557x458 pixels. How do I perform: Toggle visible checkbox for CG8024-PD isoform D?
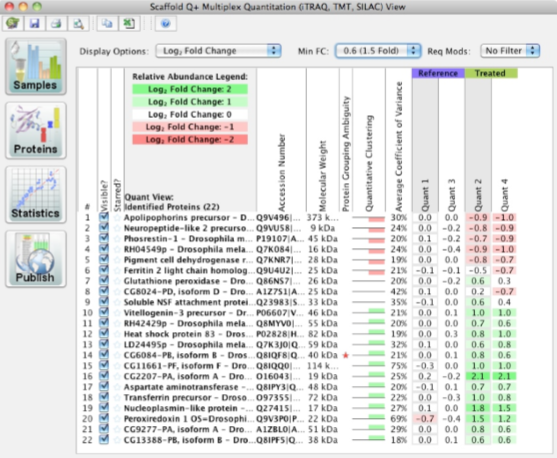click(x=104, y=291)
